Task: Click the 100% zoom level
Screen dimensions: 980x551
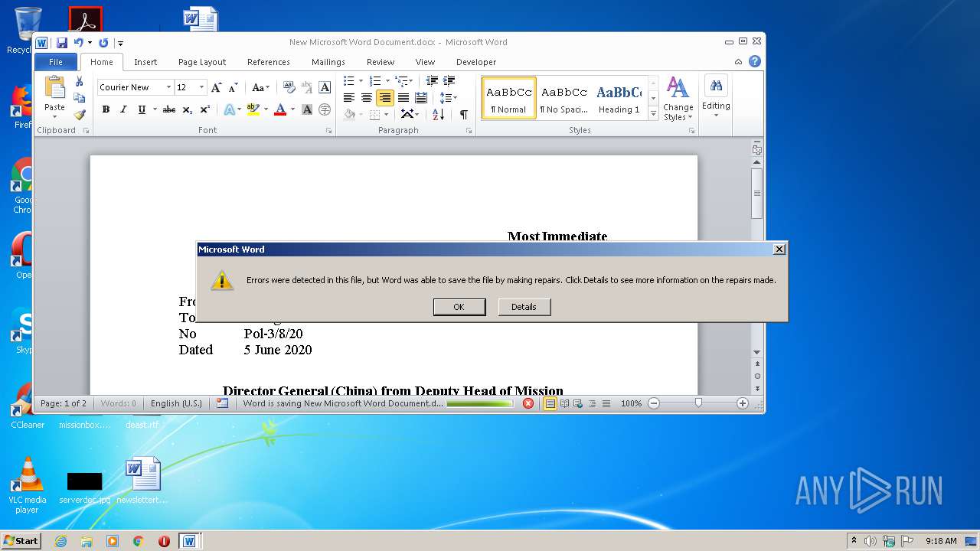Action: (x=631, y=403)
